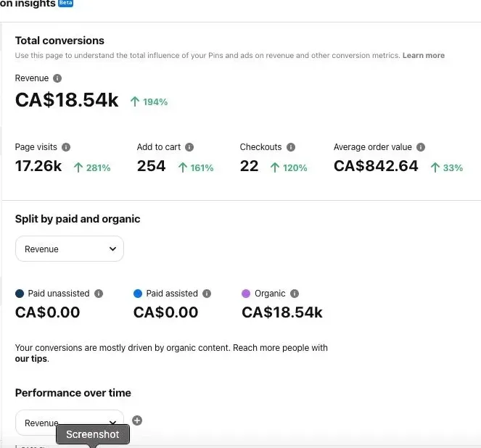Click the info icon next to Revenue
This screenshot has width=481, height=448.
(57, 78)
